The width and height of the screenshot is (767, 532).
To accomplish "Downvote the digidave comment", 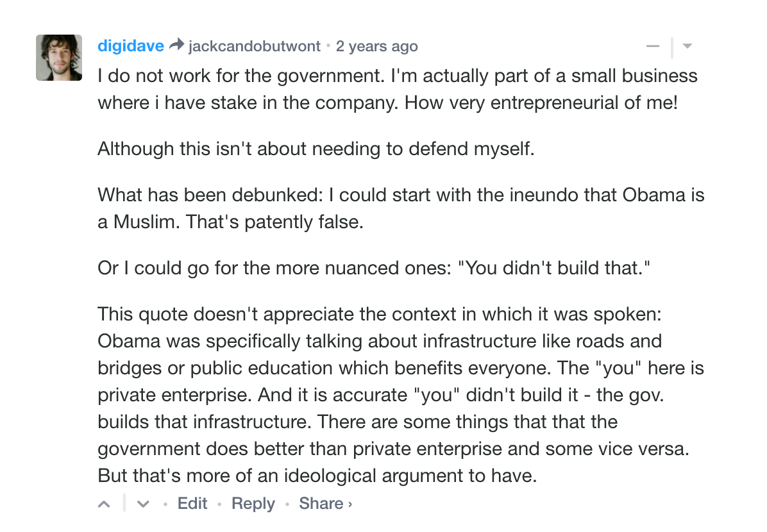I will pyautogui.click(x=143, y=504).
